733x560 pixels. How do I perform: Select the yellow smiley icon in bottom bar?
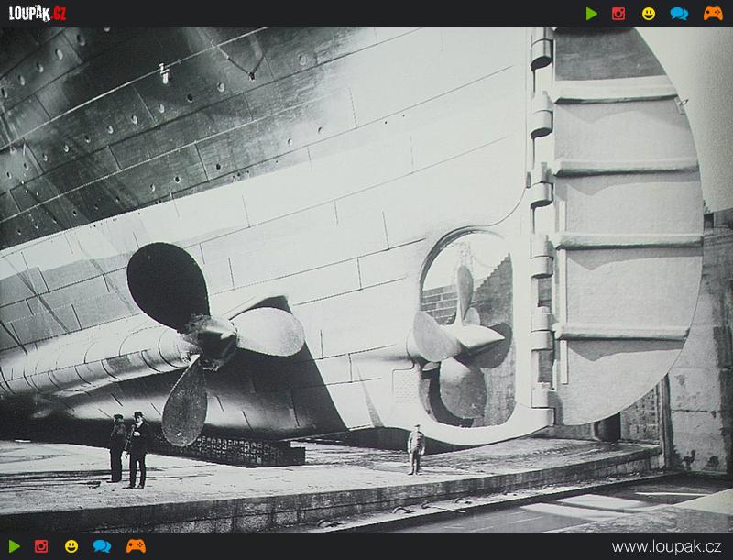[71, 546]
